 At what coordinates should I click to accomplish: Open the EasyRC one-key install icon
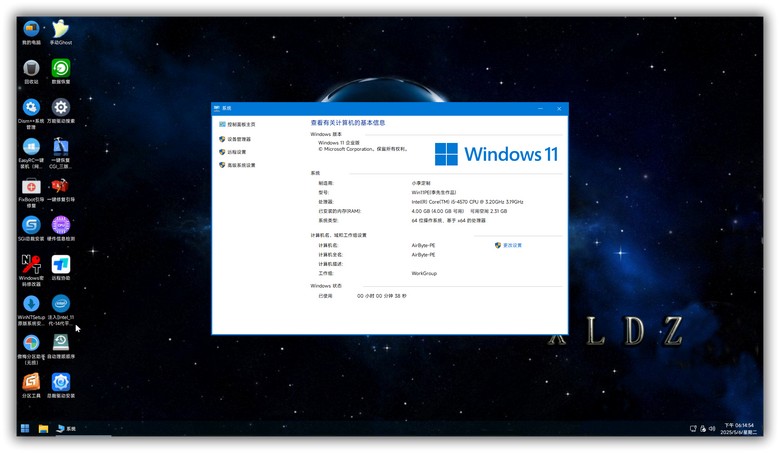31,147
